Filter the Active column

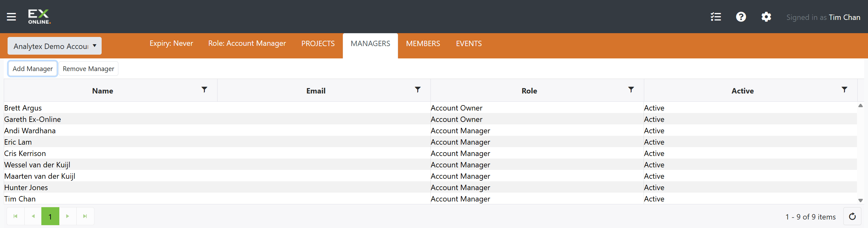click(844, 90)
